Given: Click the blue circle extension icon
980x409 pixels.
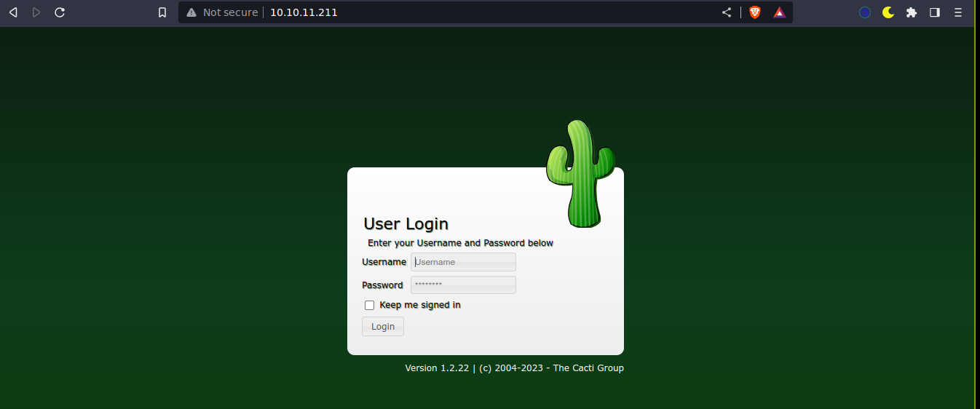Looking at the screenshot, I should click(865, 12).
